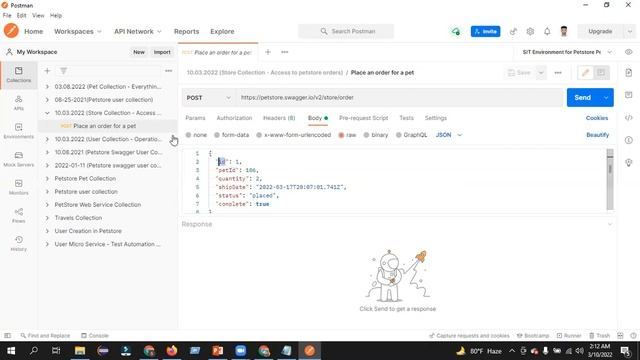
Task: Select the form-data body type radio
Action: (x=217, y=135)
